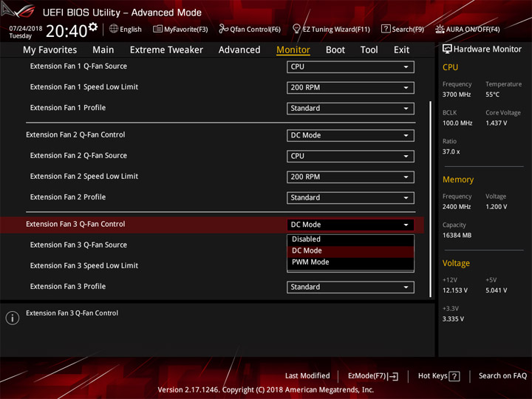Viewport: 532px width, 399px height.
Task: Select DC Mode in the dropdown list
Action: click(350, 250)
